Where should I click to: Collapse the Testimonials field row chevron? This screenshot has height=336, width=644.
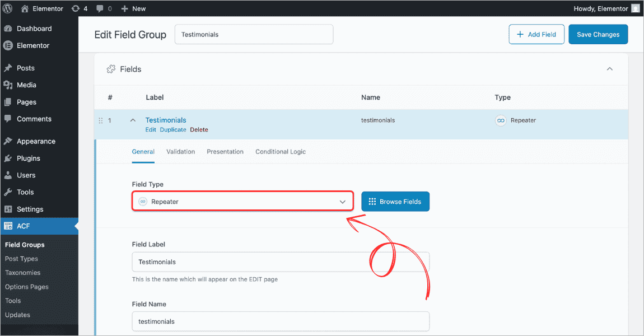pos(133,120)
